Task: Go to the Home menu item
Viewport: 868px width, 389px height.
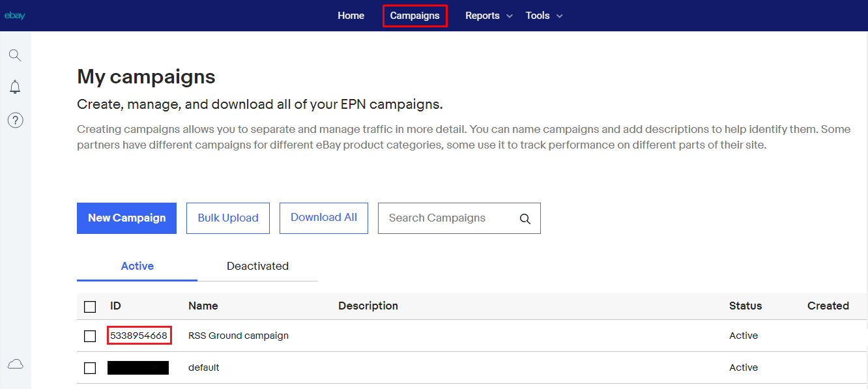Action: click(x=351, y=16)
